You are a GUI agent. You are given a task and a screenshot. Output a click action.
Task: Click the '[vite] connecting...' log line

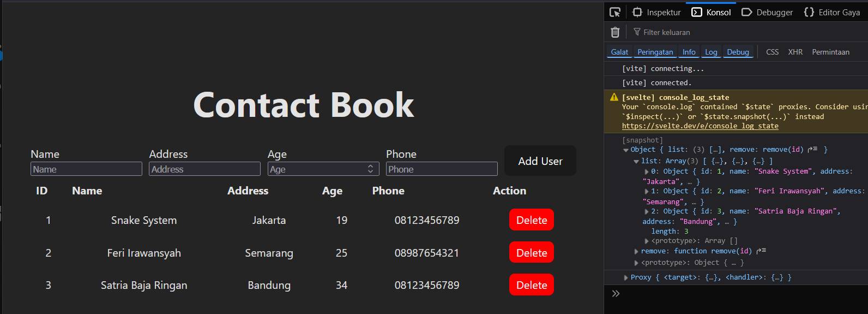[663, 68]
